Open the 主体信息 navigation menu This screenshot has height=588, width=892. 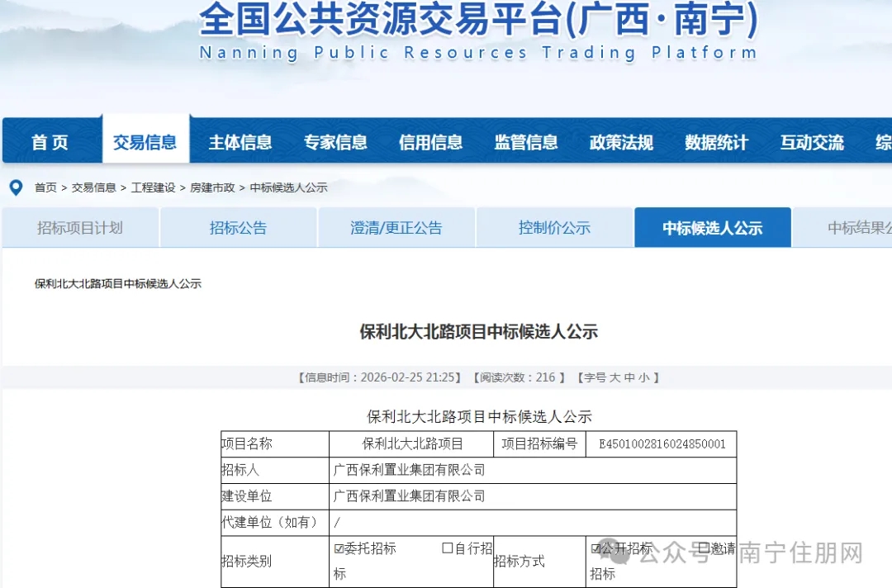coord(240,141)
